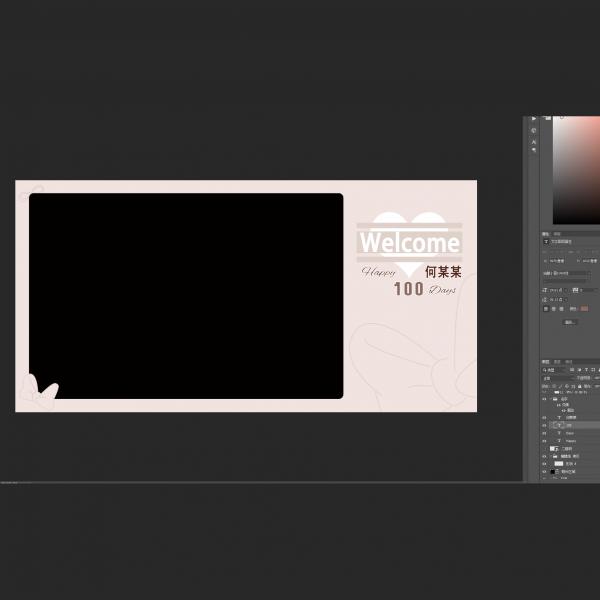Open the character 'A' panel icon
The height and width of the screenshot is (600, 600).
(x=534, y=142)
